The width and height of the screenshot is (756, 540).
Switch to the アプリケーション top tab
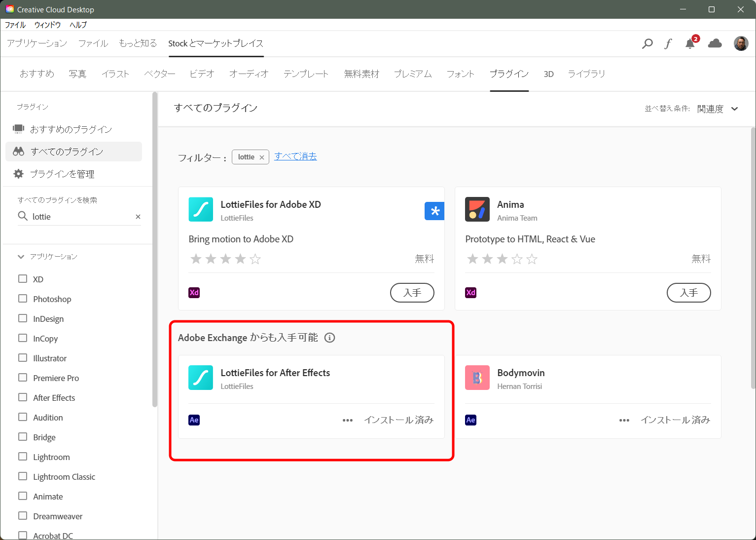pyautogui.click(x=37, y=43)
